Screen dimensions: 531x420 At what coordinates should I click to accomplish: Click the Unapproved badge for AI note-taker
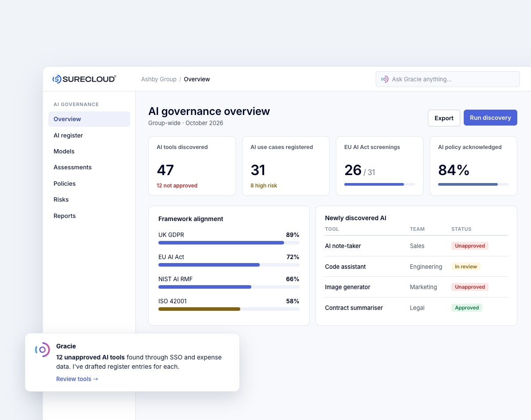coord(470,246)
